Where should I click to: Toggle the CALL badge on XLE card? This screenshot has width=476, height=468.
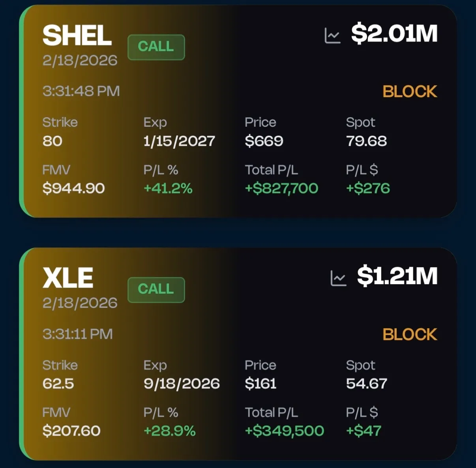pyautogui.click(x=156, y=290)
